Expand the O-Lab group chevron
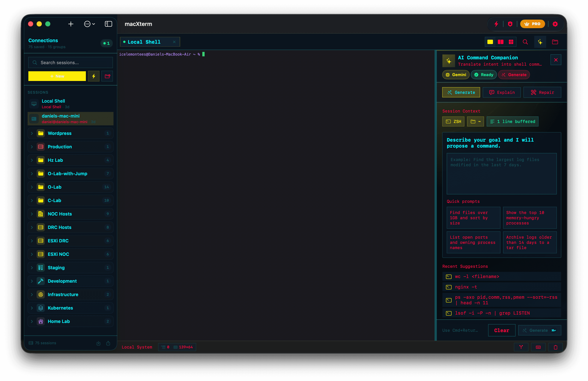 pyautogui.click(x=32, y=187)
